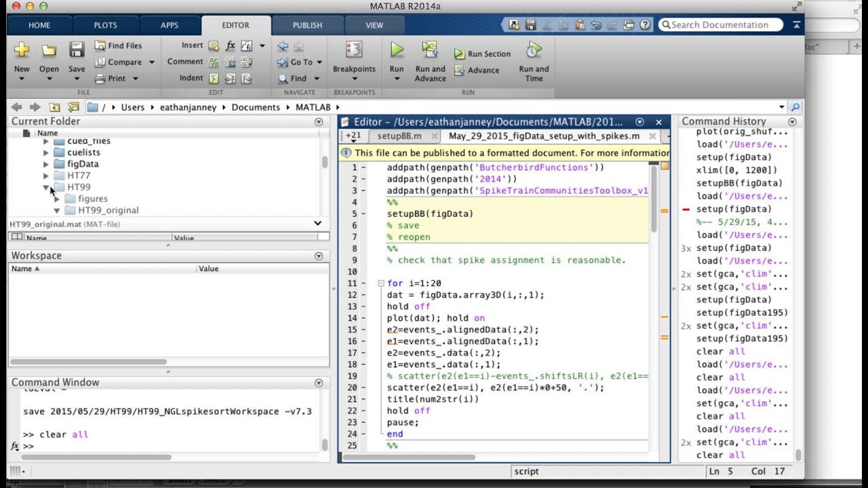Open the Current Folder panel actions menu
The width and height of the screenshot is (868, 488).
click(x=319, y=122)
